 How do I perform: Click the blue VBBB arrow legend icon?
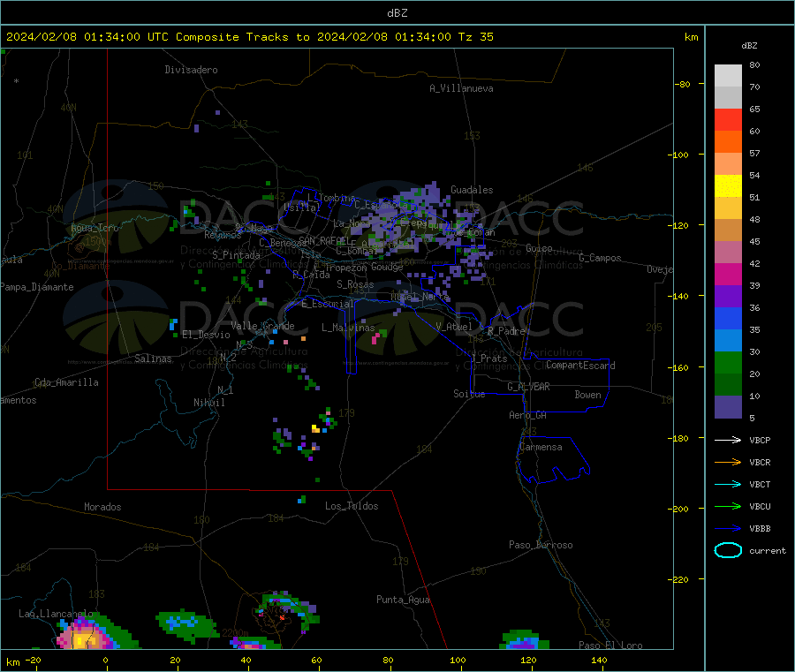point(728,529)
